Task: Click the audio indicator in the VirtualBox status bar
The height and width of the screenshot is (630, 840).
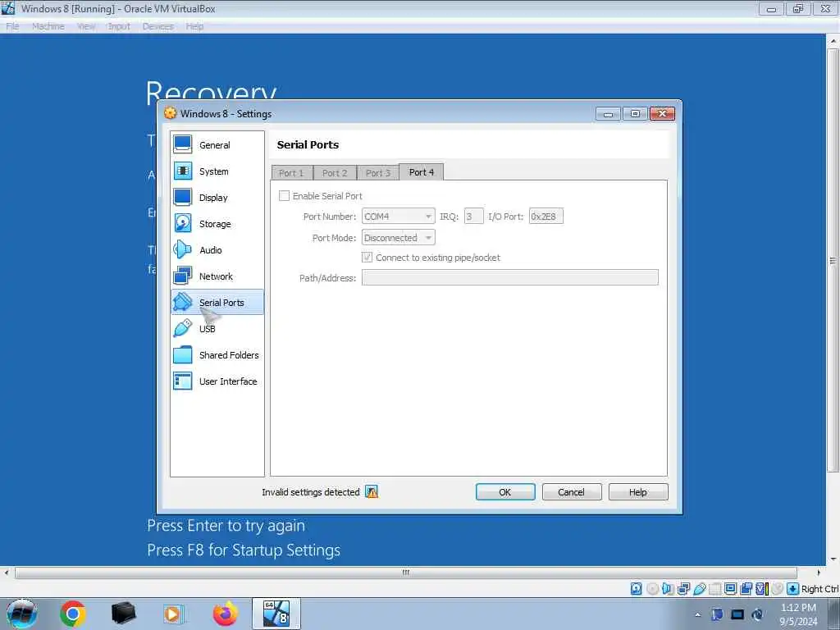Action: (668, 589)
